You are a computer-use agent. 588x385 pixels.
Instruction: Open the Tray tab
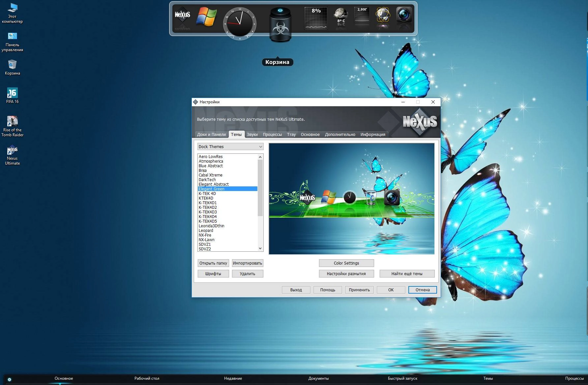[x=291, y=134]
